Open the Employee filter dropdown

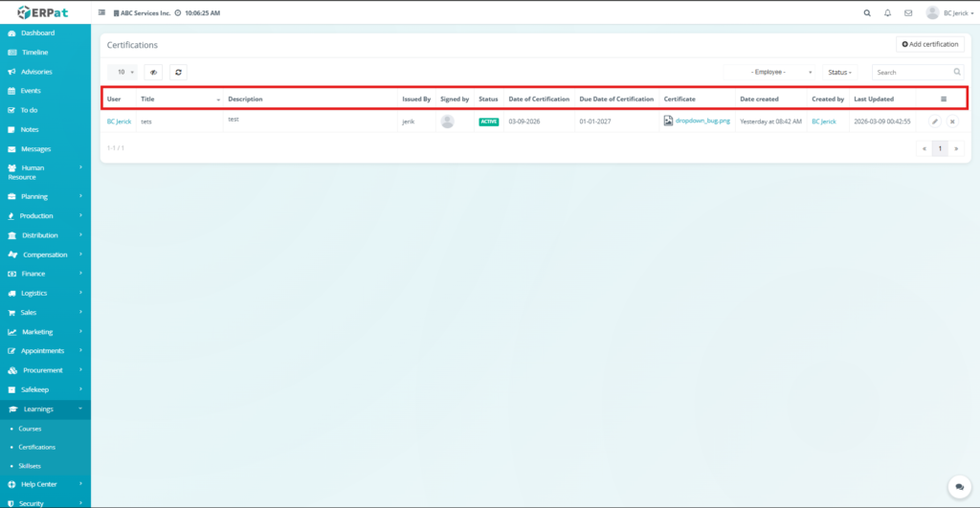tap(770, 72)
